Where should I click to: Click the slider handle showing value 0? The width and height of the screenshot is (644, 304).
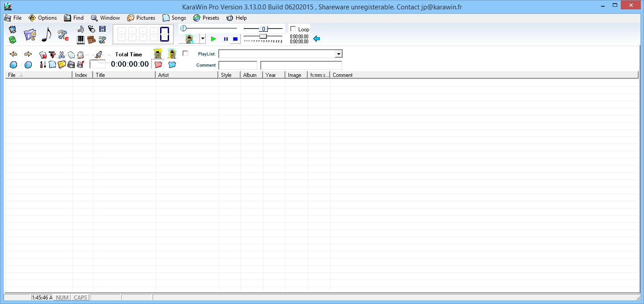click(264, 29)
